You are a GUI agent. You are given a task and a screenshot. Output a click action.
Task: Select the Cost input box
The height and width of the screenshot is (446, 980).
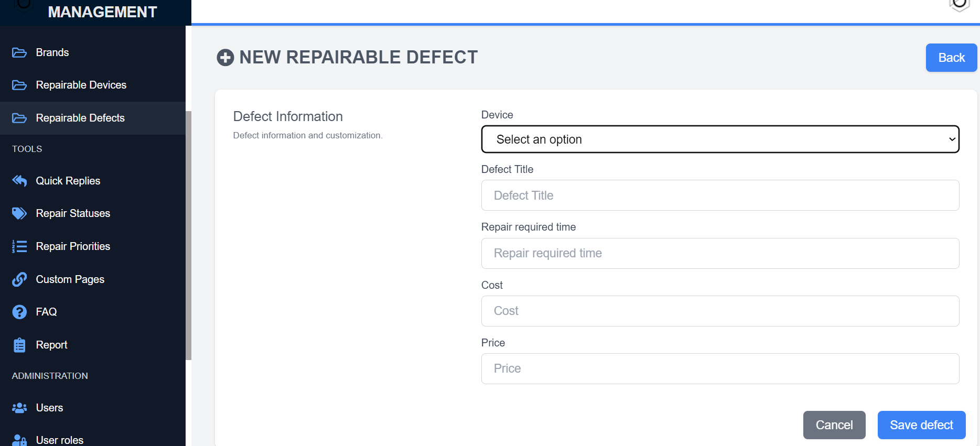coord(720,311)
